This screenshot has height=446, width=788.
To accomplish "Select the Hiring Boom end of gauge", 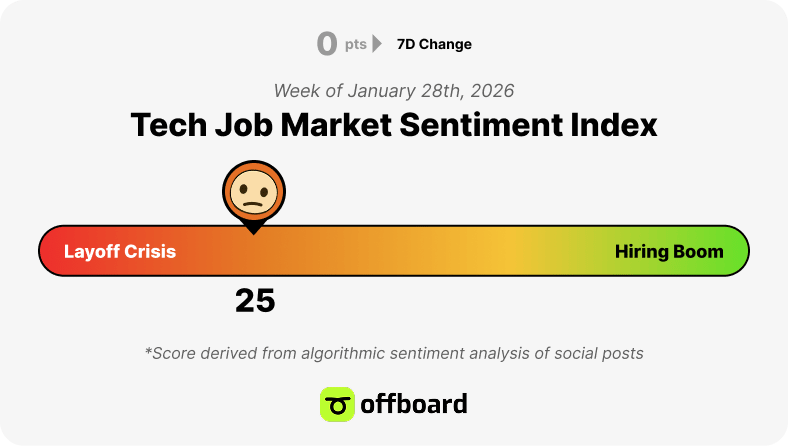I will point(669,251).
